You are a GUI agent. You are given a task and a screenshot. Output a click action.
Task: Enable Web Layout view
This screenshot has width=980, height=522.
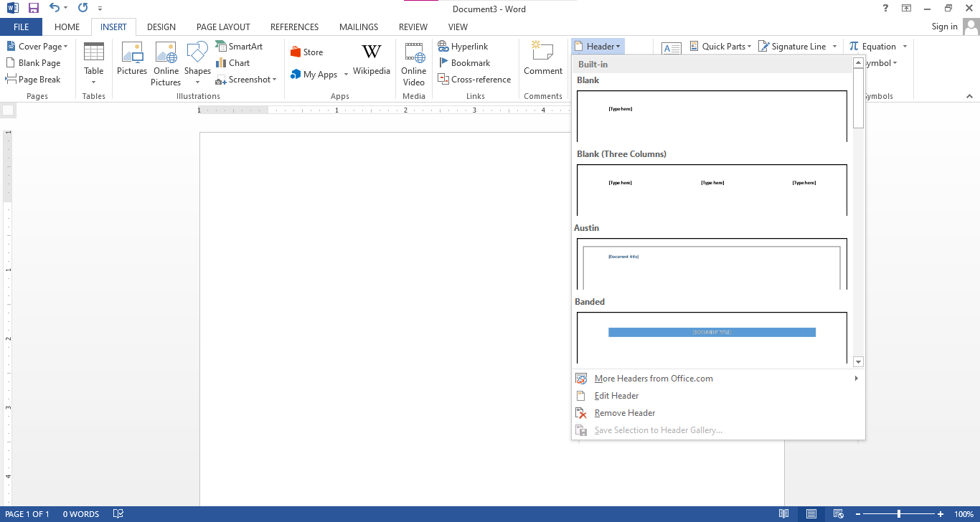838,513
